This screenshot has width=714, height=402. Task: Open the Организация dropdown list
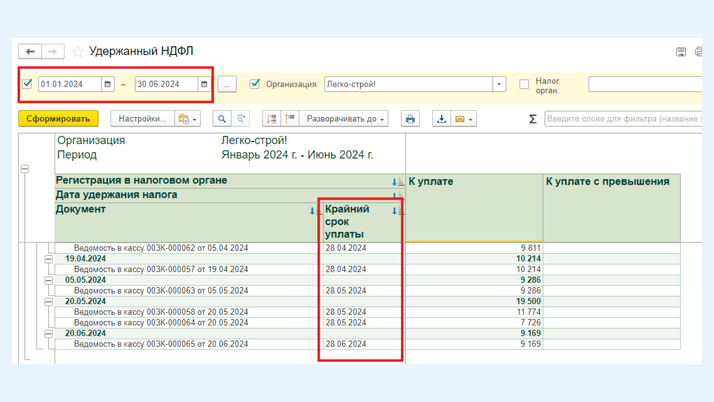pyautogui.click(x=499, y=84)
